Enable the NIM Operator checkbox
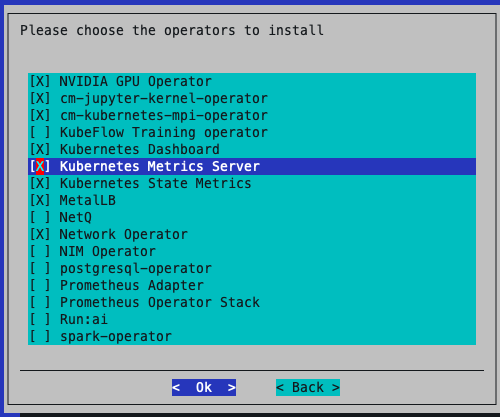The width and height of the screenshot is (500, 417). [40, 251]
